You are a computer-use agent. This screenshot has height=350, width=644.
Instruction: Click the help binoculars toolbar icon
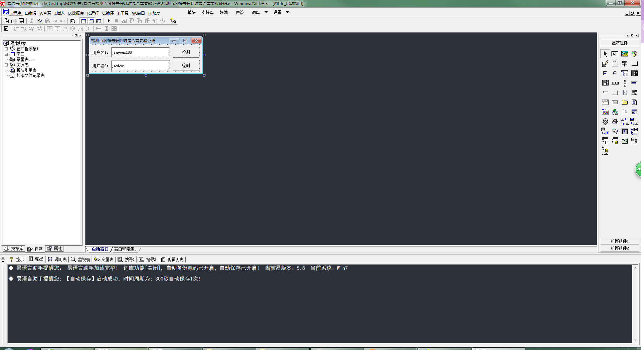(x=173, y=21)
